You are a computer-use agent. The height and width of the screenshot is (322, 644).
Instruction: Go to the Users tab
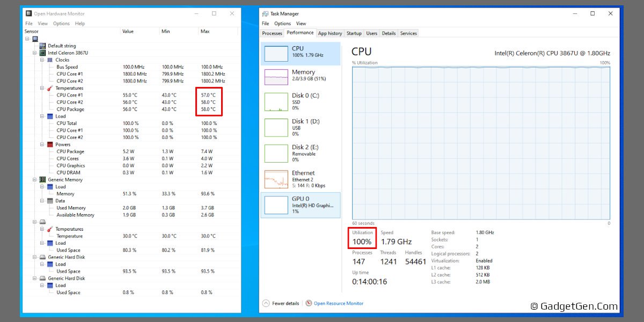372,33
